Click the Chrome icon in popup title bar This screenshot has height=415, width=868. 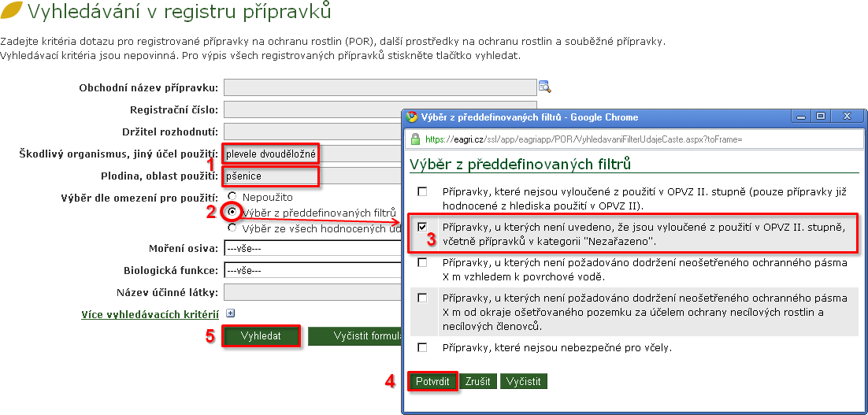412,117
